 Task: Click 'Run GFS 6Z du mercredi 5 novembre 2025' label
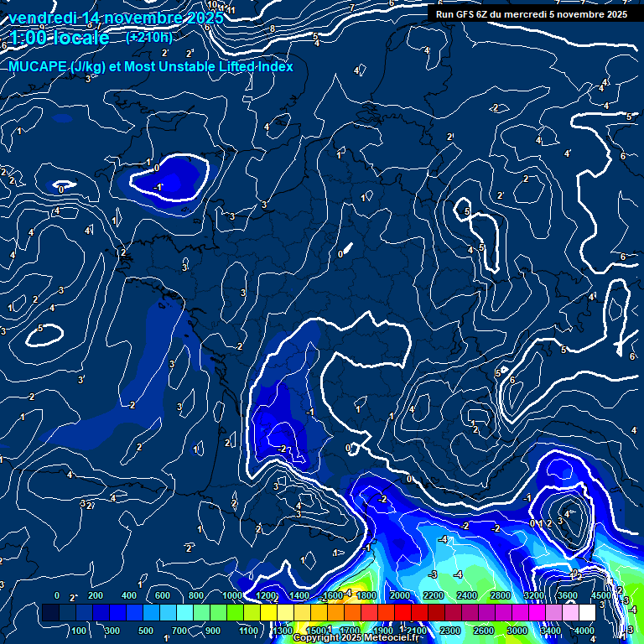532,14
